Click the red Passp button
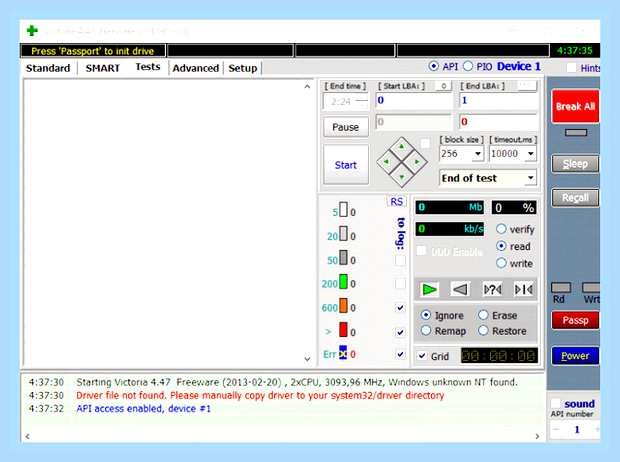 [x=575, y=320]
